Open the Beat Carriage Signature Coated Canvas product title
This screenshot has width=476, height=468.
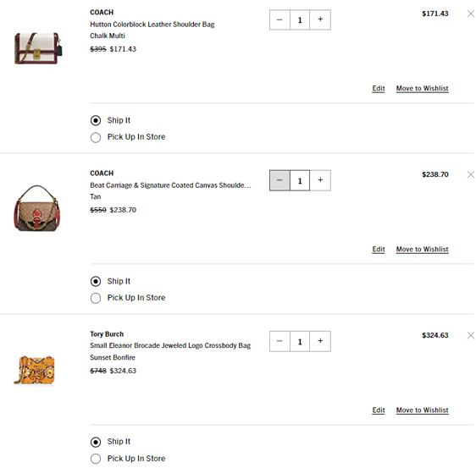(x=170, y=185)
